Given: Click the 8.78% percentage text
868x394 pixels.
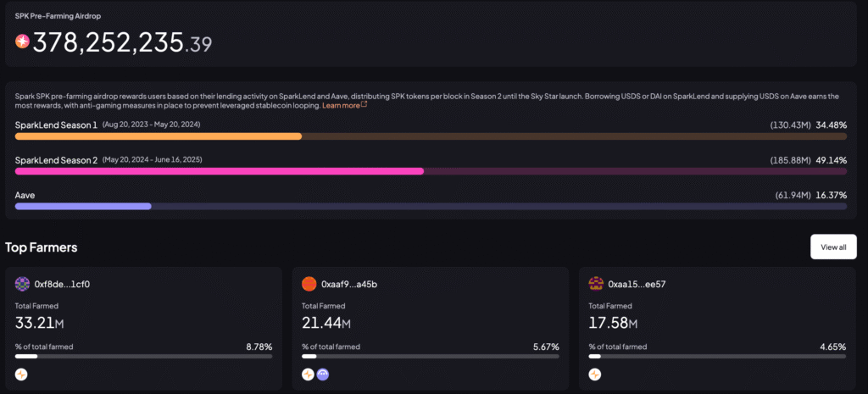Looking at the screenshot, I should tap(259, 347).
